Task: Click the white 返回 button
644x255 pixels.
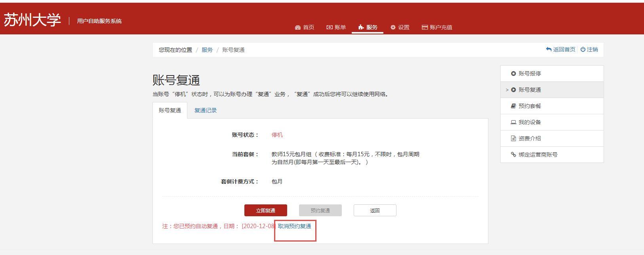Action: point(375,210)
